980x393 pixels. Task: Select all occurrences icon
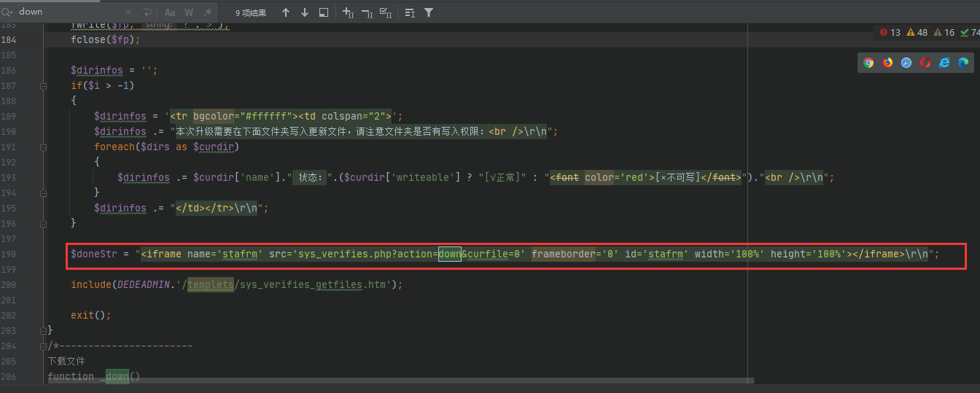386,12
